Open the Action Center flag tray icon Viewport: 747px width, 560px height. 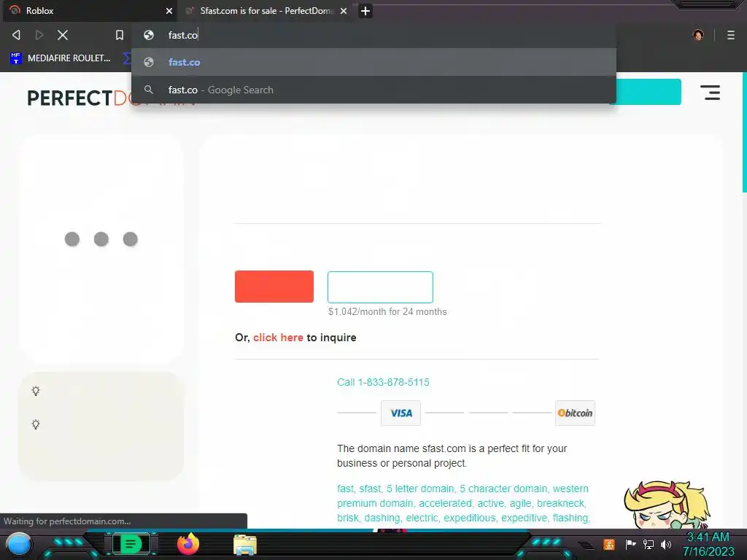(x=630, y=544)
